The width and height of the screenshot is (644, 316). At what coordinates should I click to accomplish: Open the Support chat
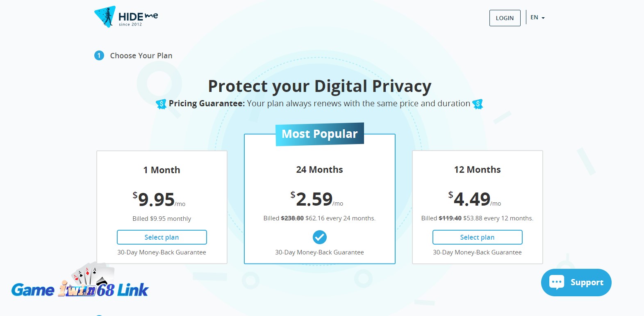click(586, 282)
